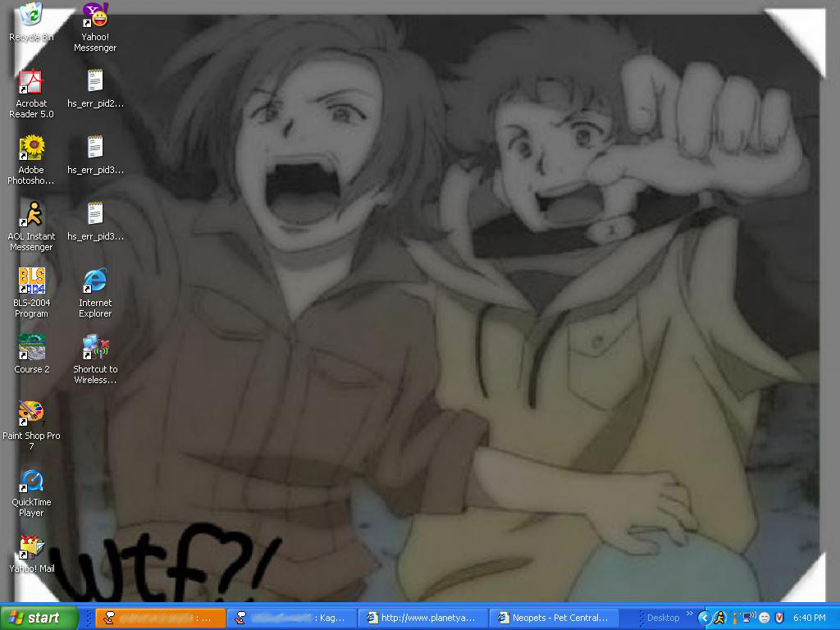Select the Internet Explorer desktop shortcut

point(95,293)
